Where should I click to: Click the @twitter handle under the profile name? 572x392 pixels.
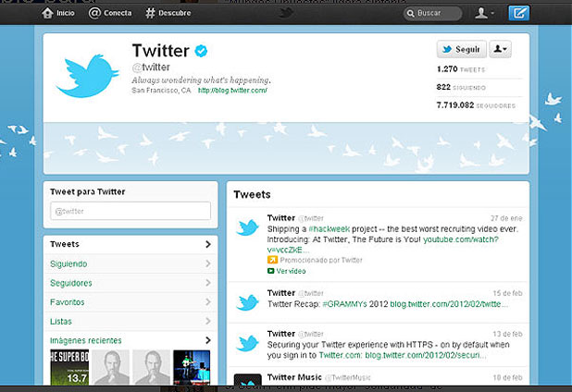[x=151, y=67]
